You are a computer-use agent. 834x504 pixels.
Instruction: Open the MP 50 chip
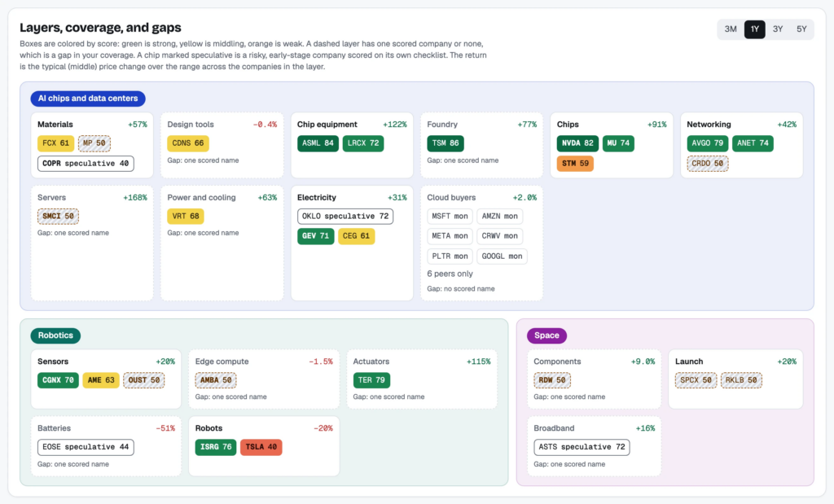point(94,143)
